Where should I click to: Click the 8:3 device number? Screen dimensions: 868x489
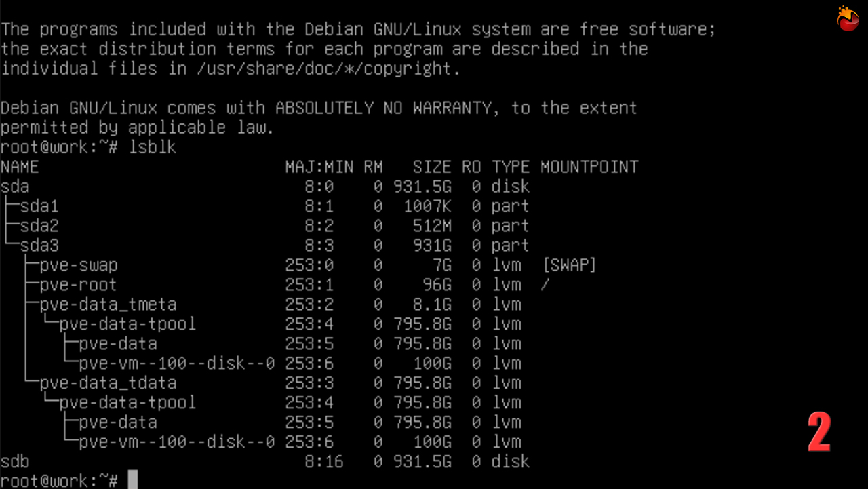(x=319, y=246)
